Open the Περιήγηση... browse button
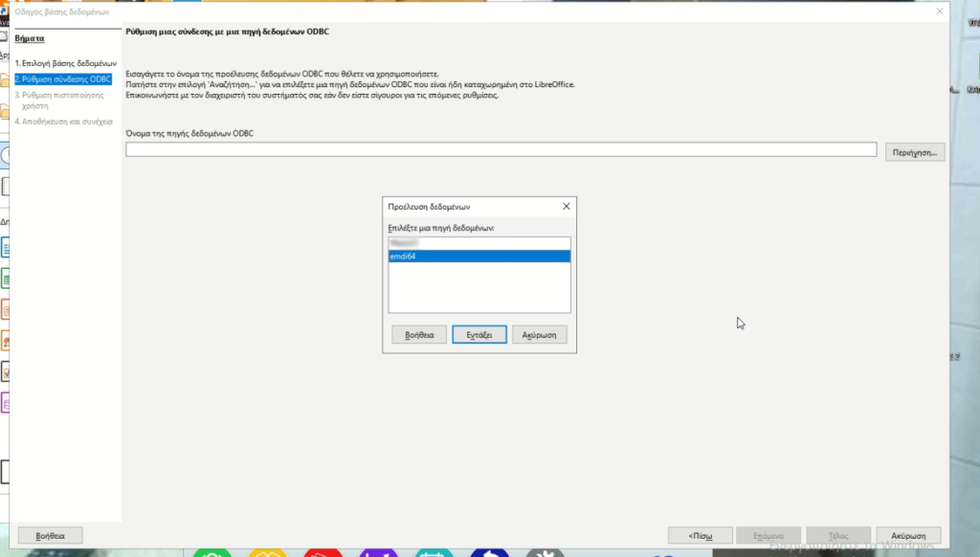Image resolution: width=980 pixels, height=557 pixels. 915,152
